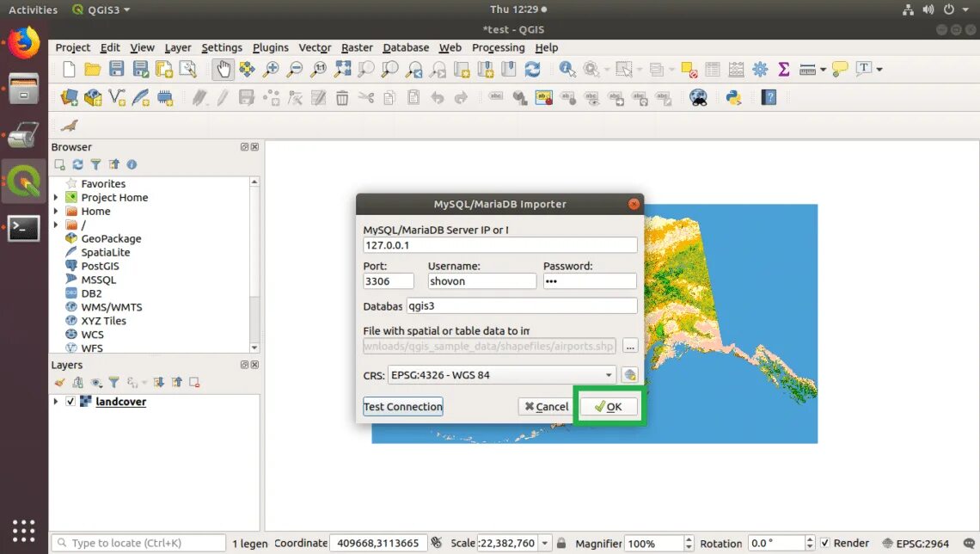Click EPSG:2964 project CRS in status bar
The height and width of the screenshot is (554, 980).
click(916, 543)
